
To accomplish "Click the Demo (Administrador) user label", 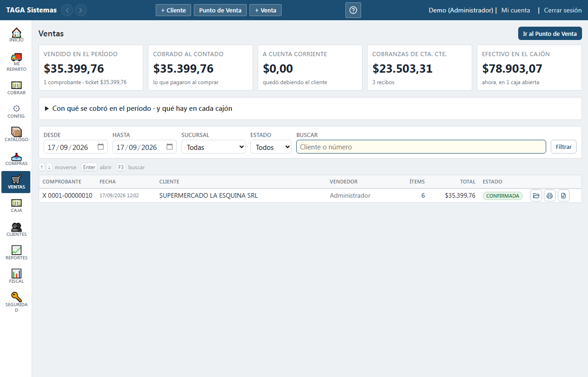I will click(461, 10).
